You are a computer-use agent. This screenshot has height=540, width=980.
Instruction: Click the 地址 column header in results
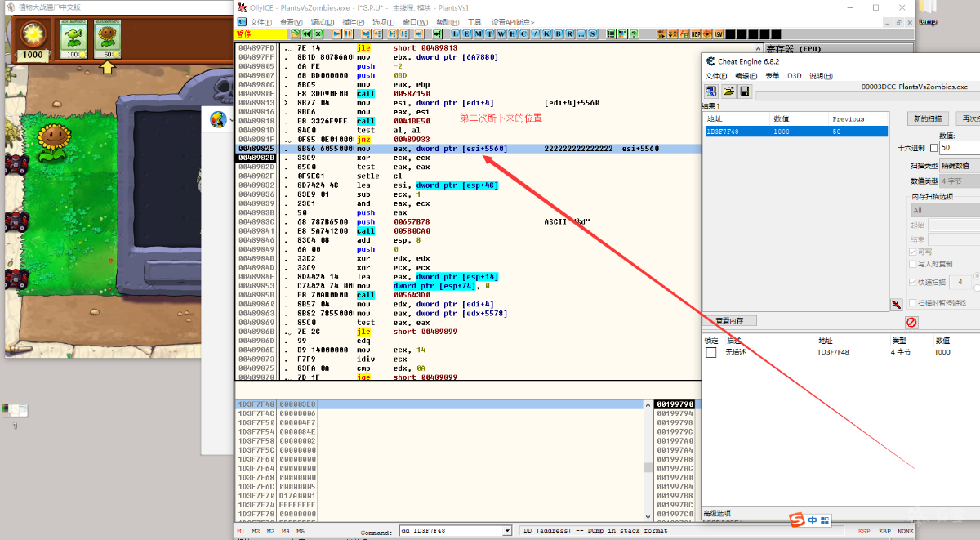coord(737,118)
